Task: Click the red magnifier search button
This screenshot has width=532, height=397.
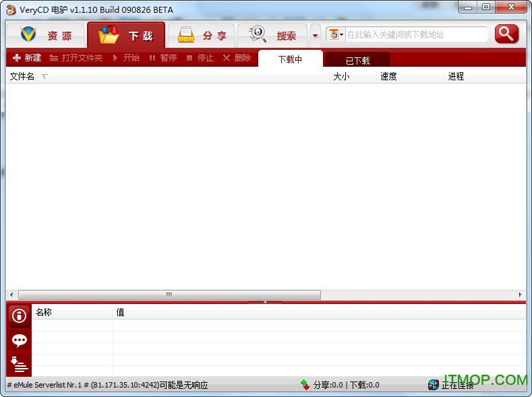Action: tap(506, 34)
